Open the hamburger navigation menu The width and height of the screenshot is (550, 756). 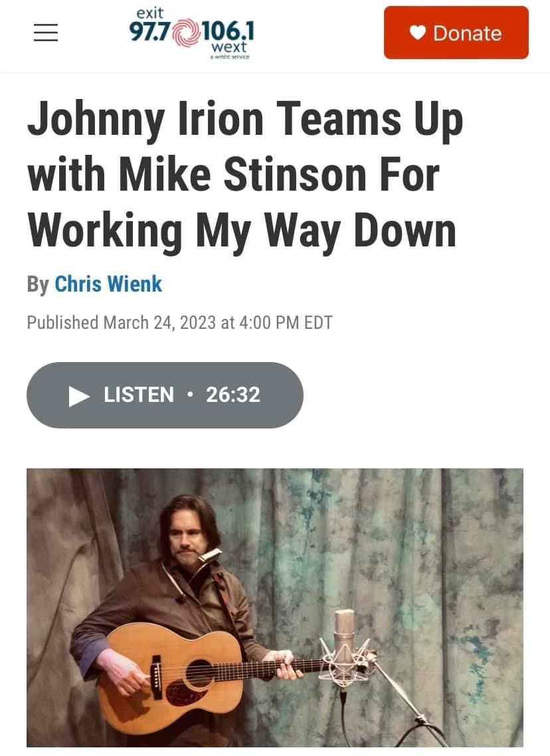[46, 33]
